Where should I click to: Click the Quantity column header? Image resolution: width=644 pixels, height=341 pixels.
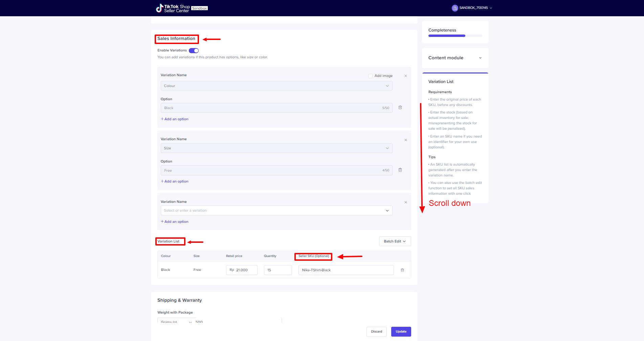(270, 256)
